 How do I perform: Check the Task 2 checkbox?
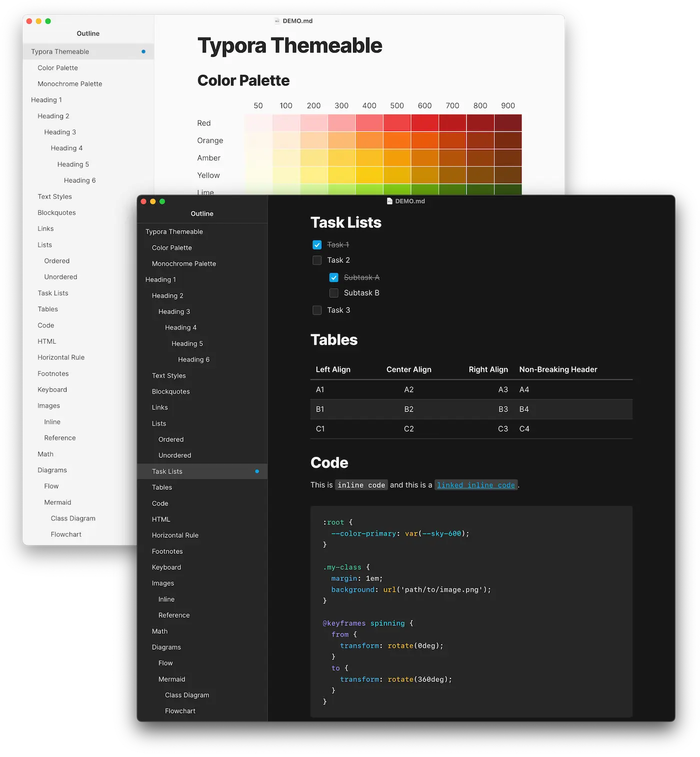(317, 260)
